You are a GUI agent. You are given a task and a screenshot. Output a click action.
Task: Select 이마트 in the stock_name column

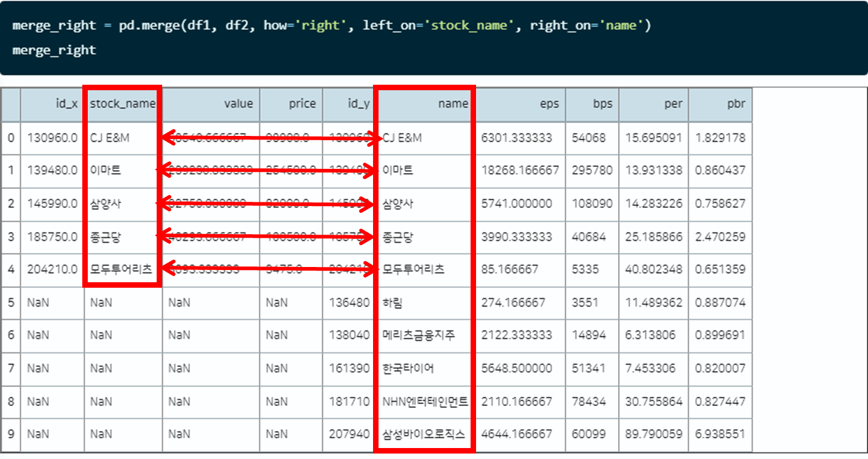105,171
